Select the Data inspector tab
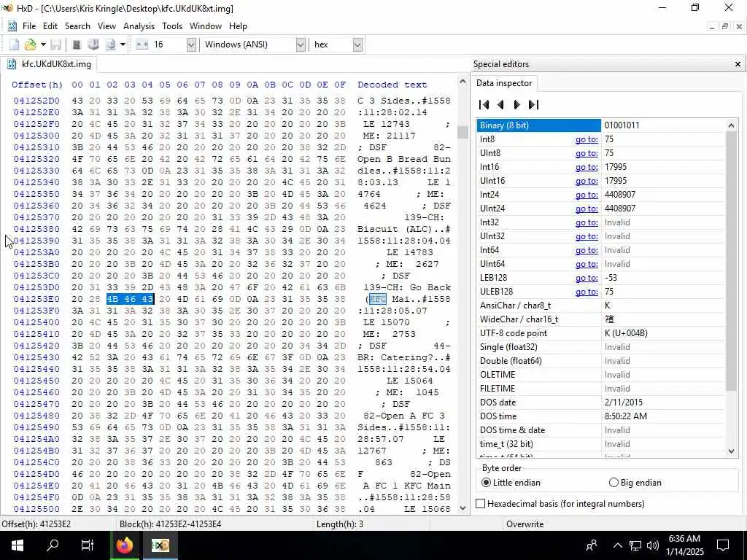 coord(504,83)
